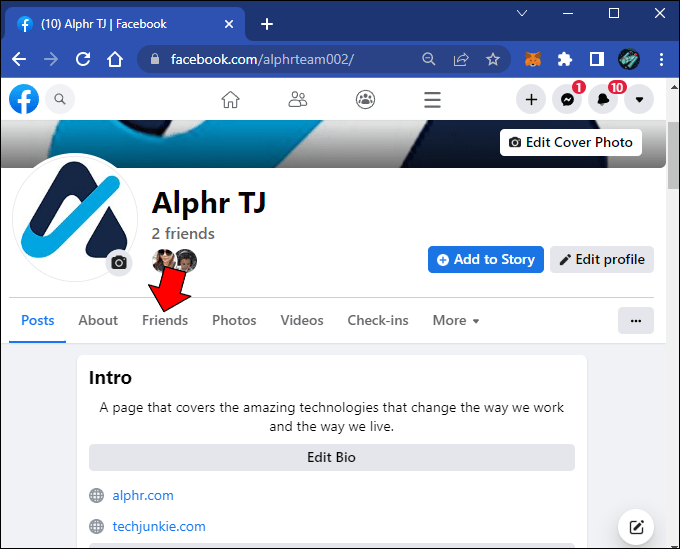Image resolution: width=680 pixels, height=549 pixels.
Task: Click the Edit profile button
Action: click(x=602, y=259)
